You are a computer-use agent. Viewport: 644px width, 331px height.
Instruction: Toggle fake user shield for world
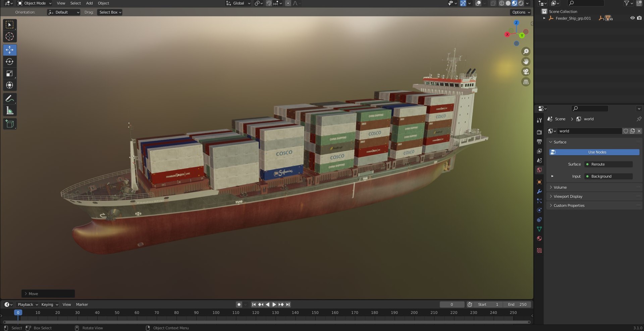pos(626,131)
